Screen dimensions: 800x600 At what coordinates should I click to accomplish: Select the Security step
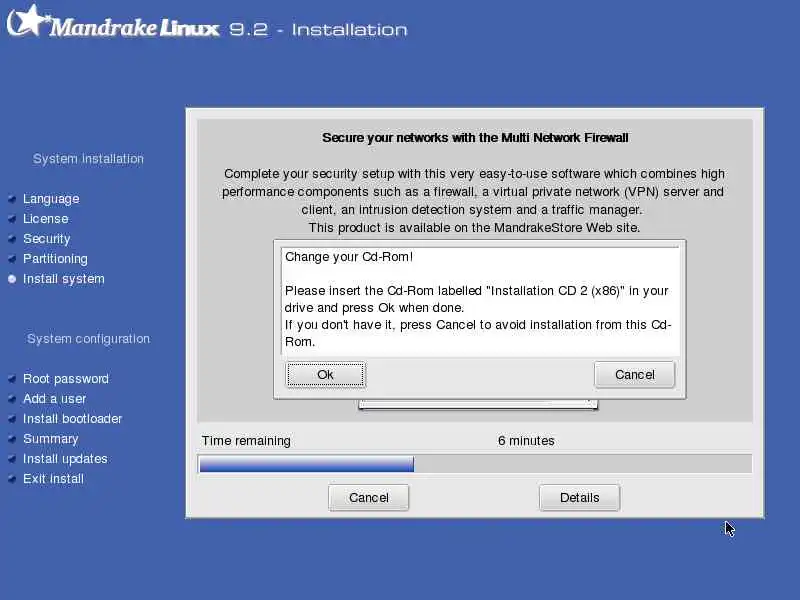tap(46, 239)
